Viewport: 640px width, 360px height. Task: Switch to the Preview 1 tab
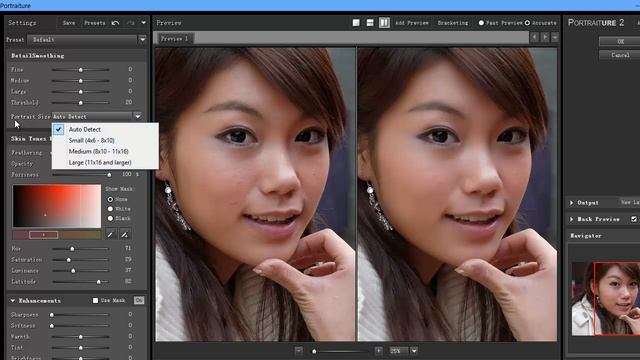point(174,38)
